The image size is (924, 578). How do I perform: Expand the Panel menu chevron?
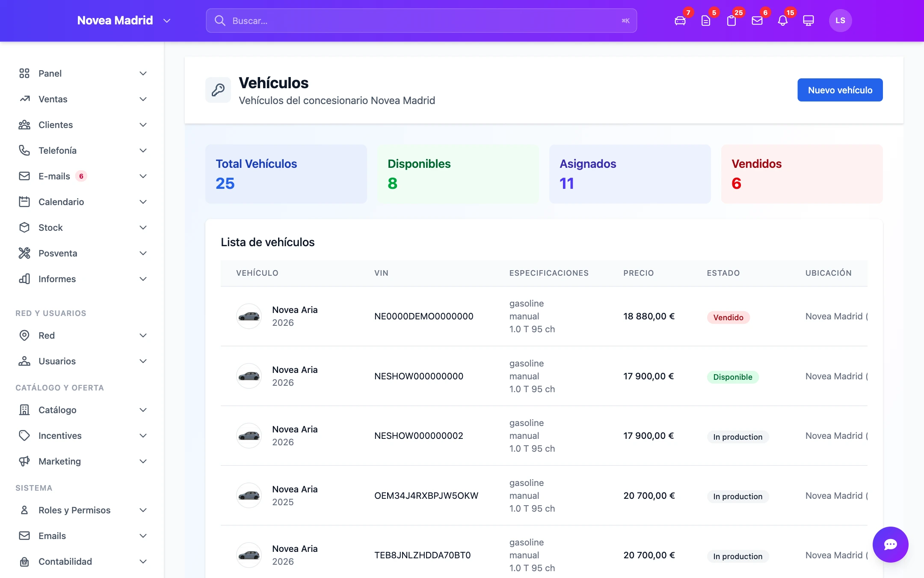(x=143, y=73)
